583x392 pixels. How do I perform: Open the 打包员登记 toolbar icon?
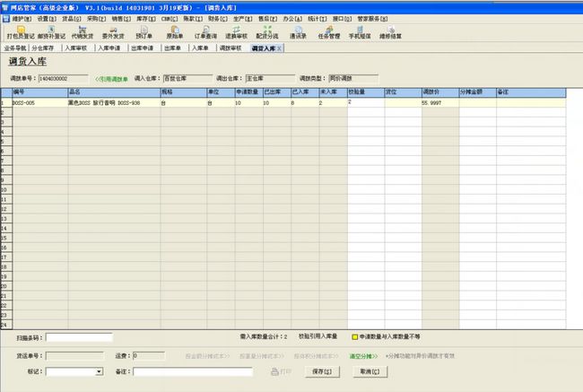click(x=21, y=32)
